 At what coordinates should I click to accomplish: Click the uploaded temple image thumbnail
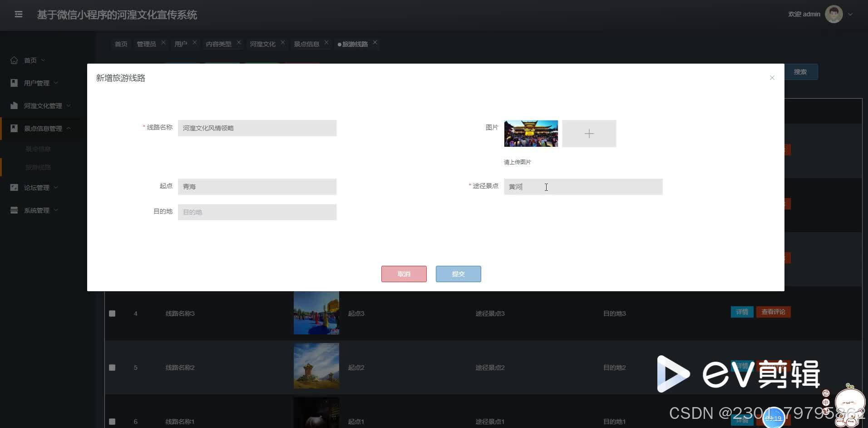tap(531, 134)
